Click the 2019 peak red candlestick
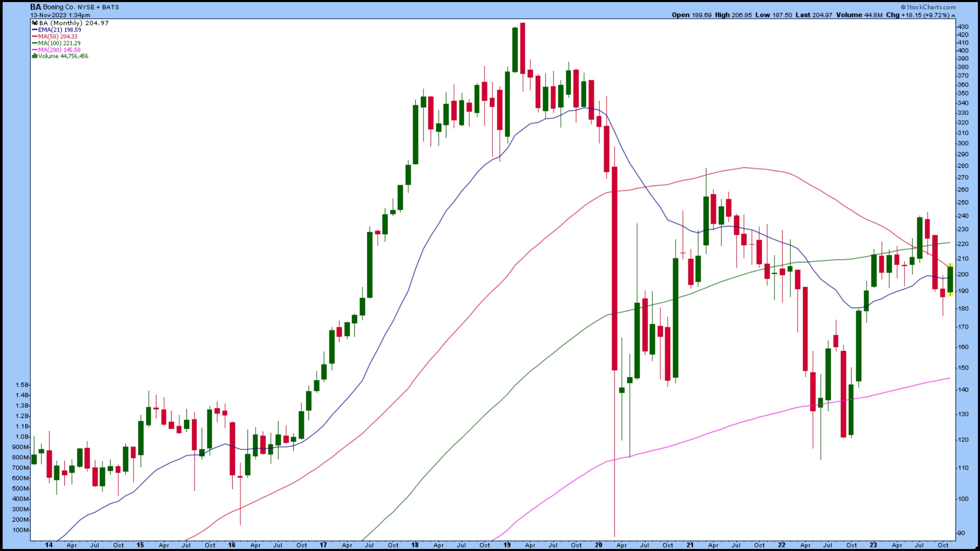The width and height of the screenshot is (980, 551). click(x=523, y=48)
